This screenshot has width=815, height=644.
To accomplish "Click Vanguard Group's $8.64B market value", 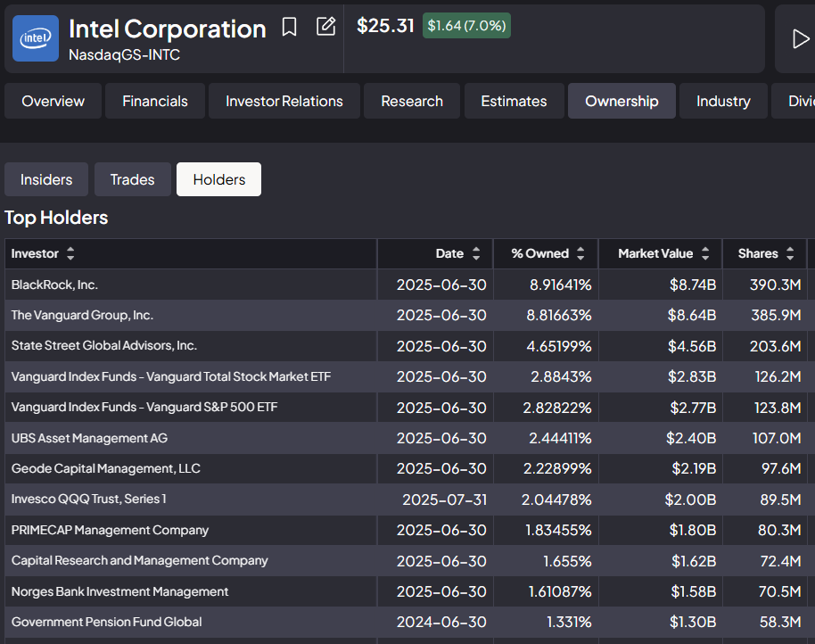I will [x=692, y=315].
